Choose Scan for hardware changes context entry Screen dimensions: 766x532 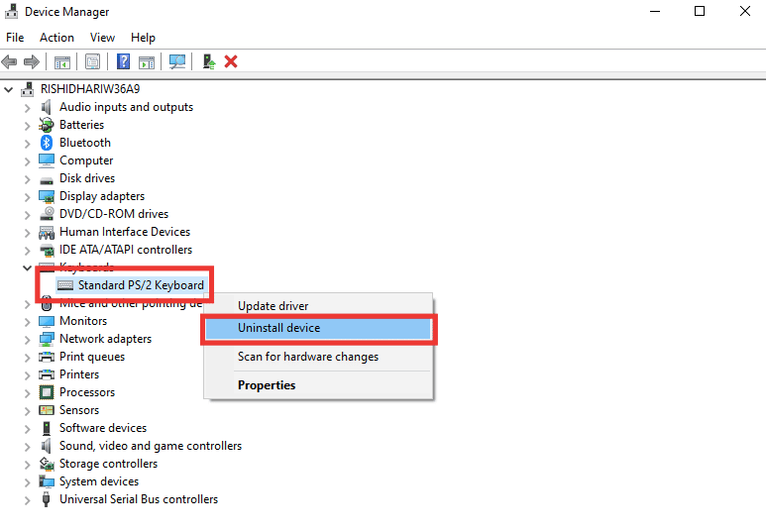318,357
